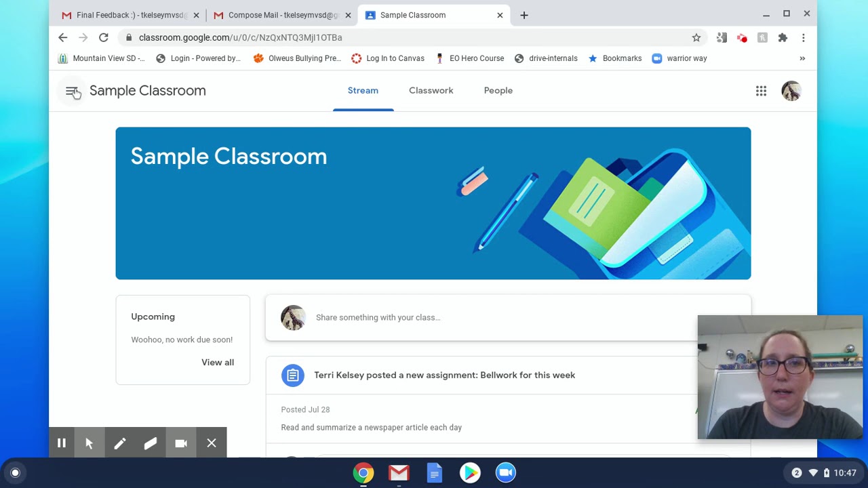
Task: Switch to the Stream tab
Action: click(x=363, y=90)
